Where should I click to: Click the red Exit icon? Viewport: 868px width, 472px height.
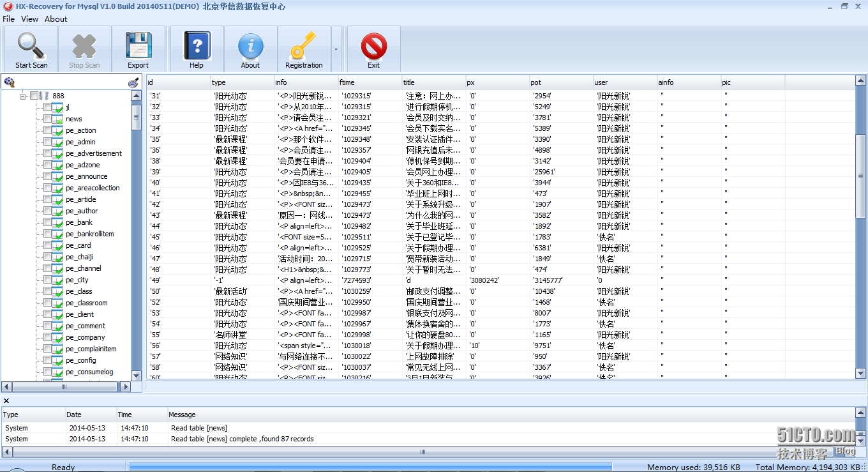pos(373,46)
